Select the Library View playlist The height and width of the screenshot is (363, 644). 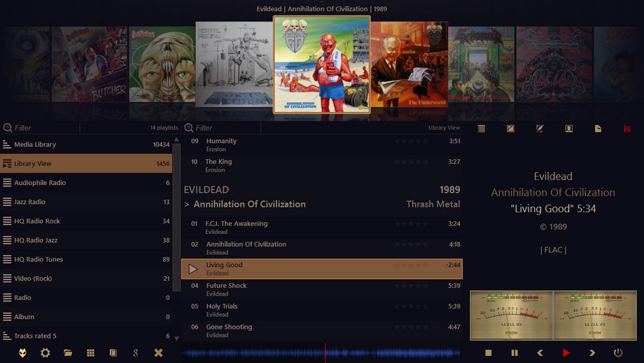coord(86,163)
